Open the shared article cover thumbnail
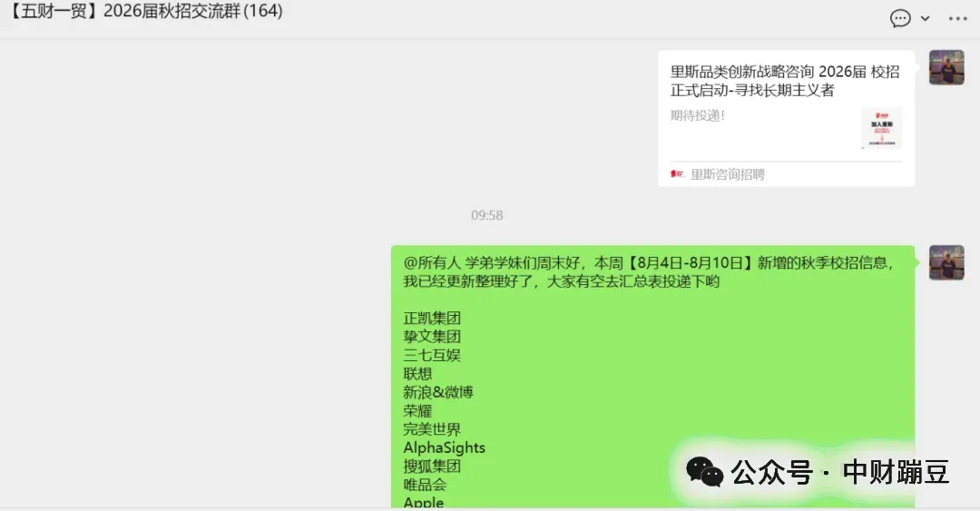 point(882,128)
